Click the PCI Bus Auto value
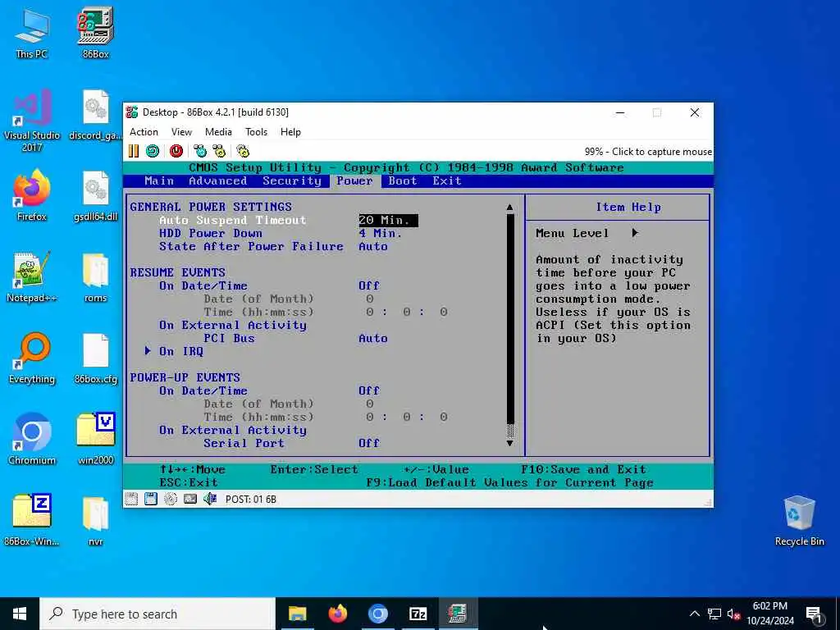The width and height of the screenshot is (840, 630). (373, 339)
